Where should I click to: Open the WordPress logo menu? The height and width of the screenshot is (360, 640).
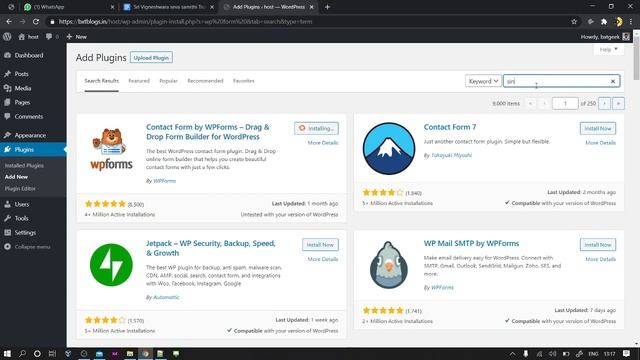coord(7,37)
